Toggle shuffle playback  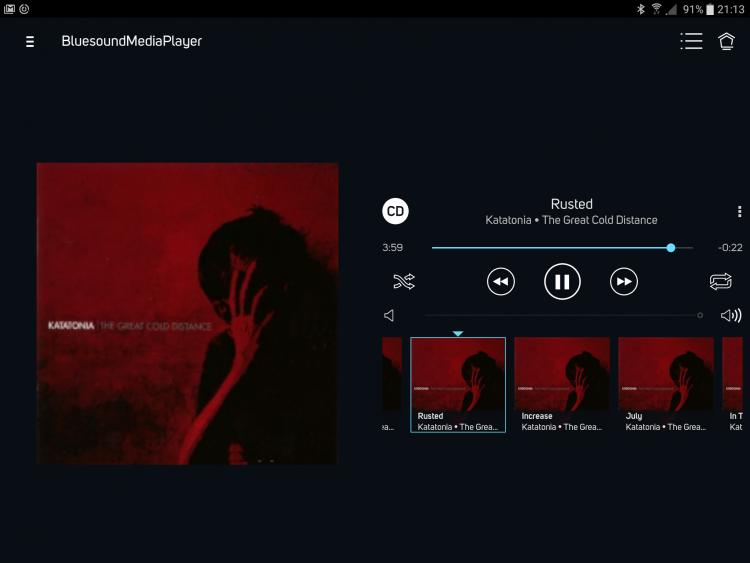(x=404, y=281)
